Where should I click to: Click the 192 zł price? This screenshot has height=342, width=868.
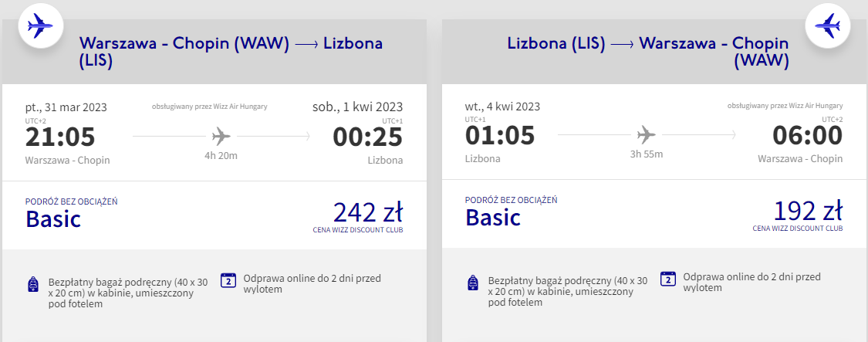(x=807, y=212)
